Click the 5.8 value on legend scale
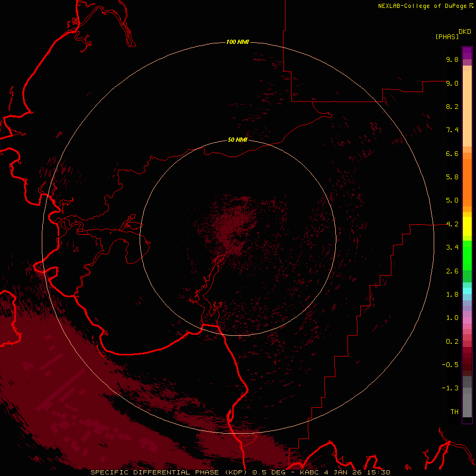 point(452,177)
